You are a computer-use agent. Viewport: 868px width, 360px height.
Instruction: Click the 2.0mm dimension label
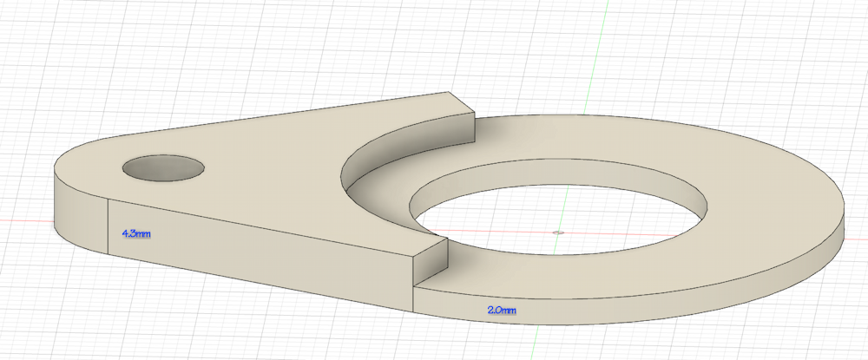(503, 310)
